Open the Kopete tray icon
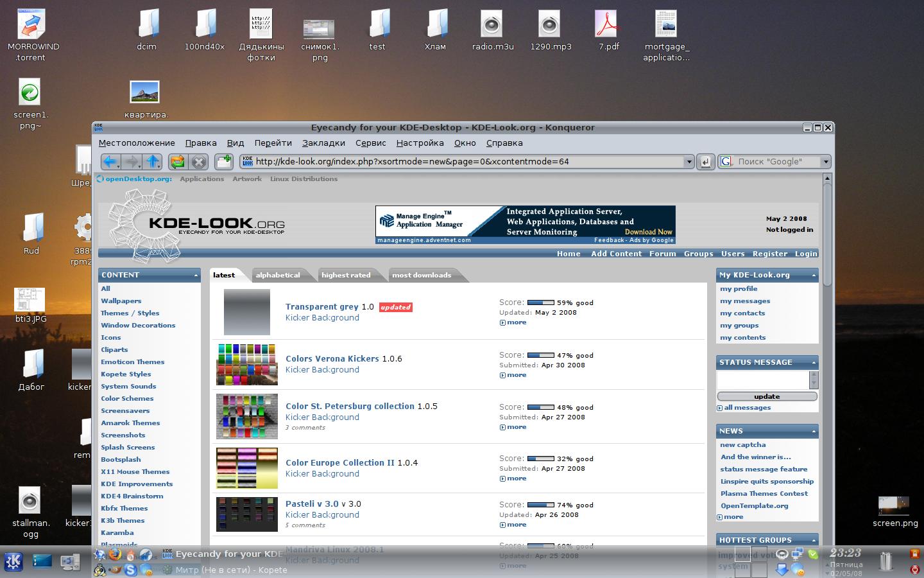Screen dimensions: 924x578 point(798,570)
